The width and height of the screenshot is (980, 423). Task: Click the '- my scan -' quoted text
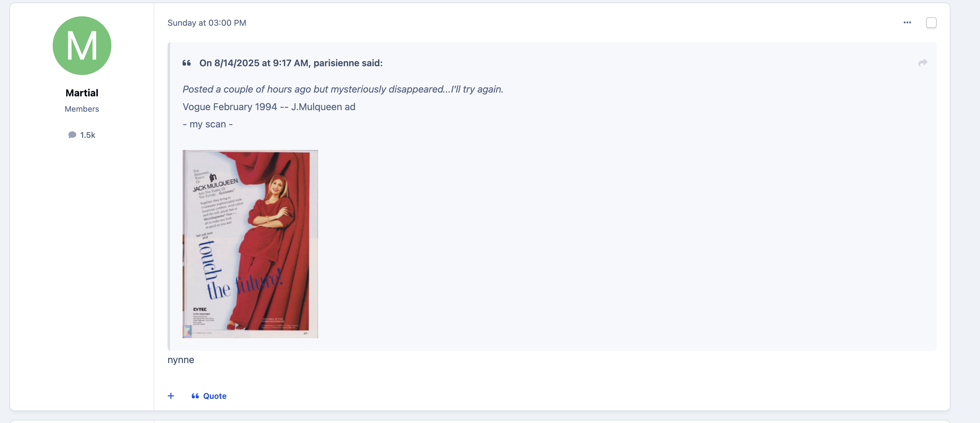[x=207, y=124]
